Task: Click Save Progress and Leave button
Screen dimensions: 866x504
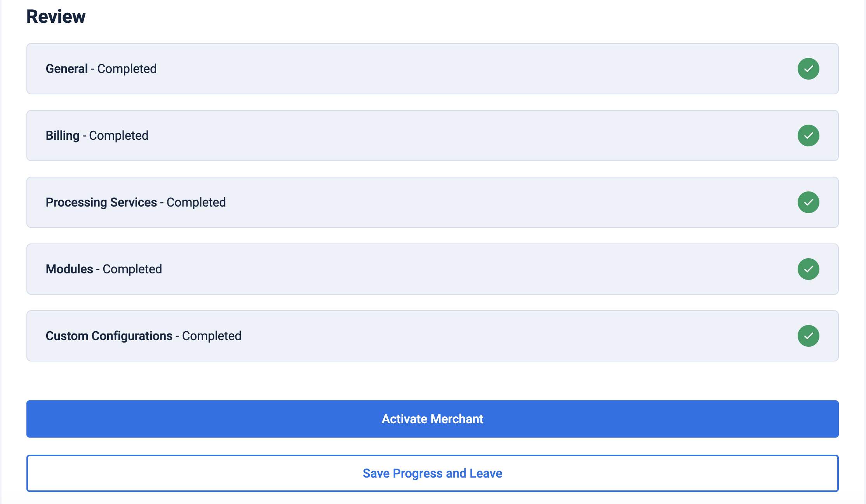Action: click(432, 473)
